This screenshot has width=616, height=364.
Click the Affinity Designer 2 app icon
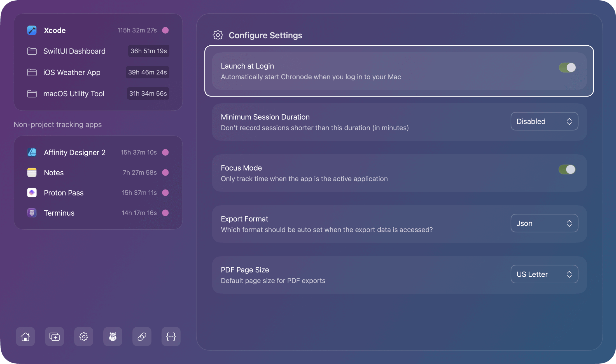coord(32,152)
